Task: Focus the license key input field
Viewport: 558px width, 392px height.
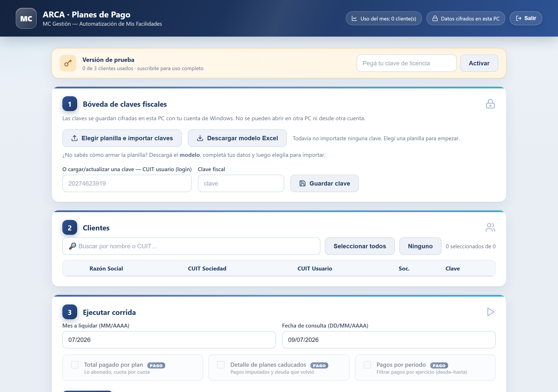Action: pyautogui.click(x=407, y=63)
